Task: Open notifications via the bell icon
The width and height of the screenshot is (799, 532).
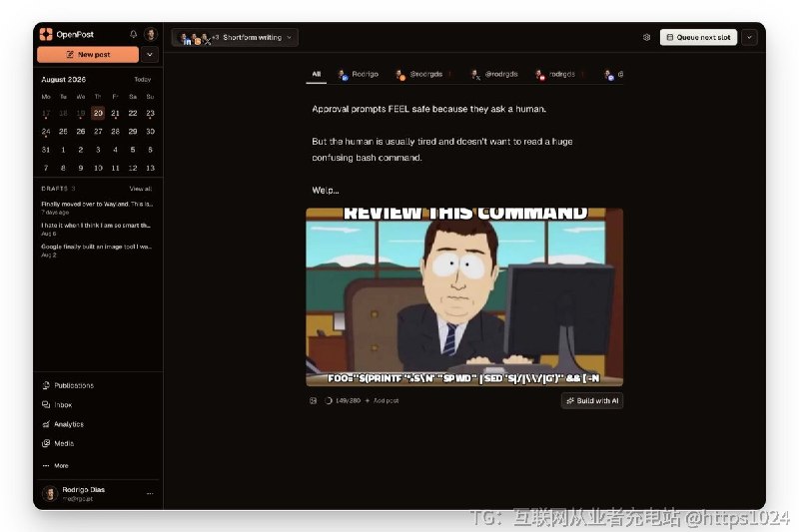Action: (133, 34)
